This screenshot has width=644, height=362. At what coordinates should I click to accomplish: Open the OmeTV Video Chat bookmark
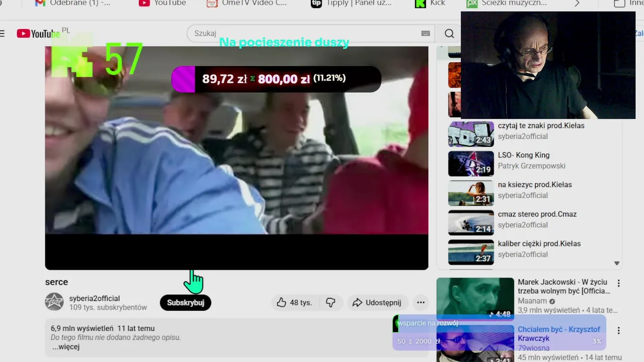click(x=247, y=3)
